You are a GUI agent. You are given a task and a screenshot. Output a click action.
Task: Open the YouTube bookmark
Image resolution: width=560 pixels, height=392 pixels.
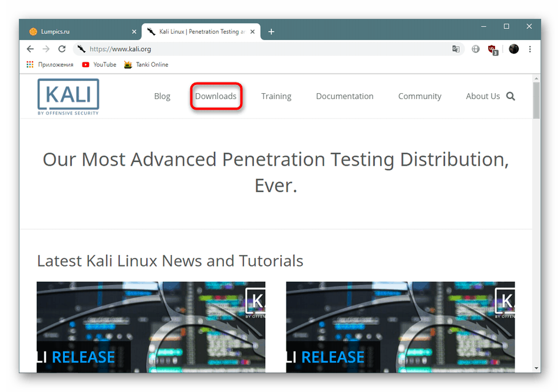(x=99, y=65)
